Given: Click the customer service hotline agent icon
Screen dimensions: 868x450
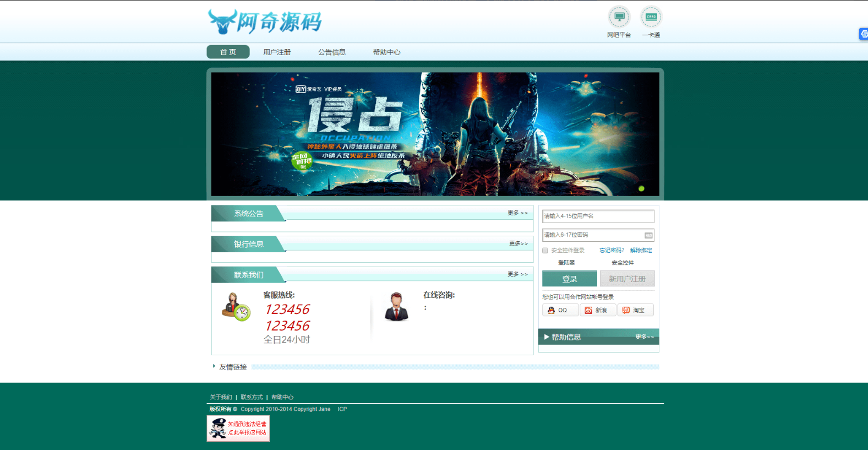Looking at the screenshot, I should tap(236, 307).
